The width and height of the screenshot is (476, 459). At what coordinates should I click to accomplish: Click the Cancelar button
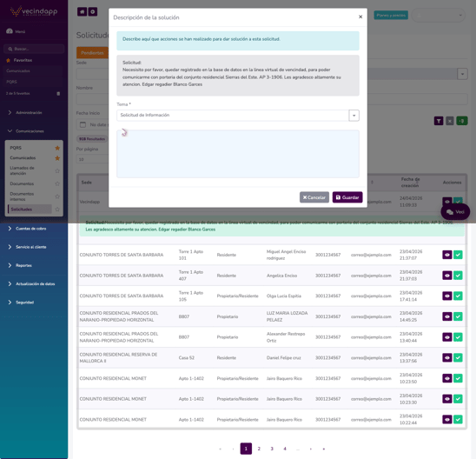pyautogui.click(x=314, y=197)
